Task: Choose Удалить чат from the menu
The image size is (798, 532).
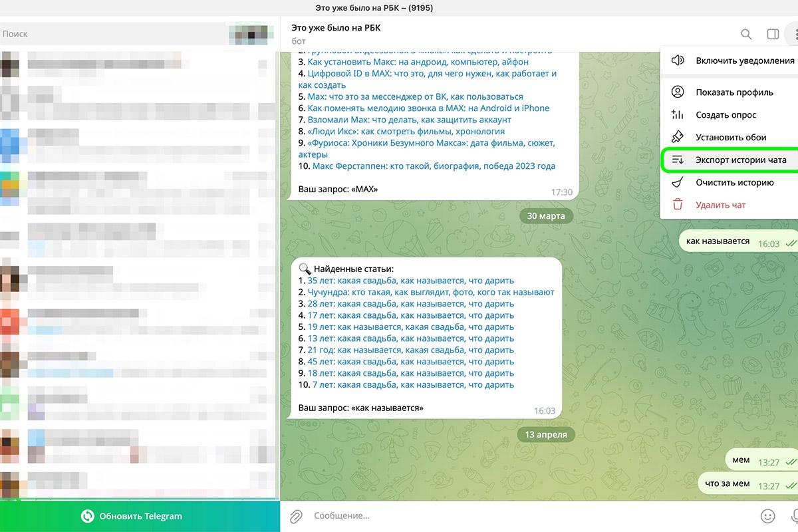Action: tap(731, 205)
